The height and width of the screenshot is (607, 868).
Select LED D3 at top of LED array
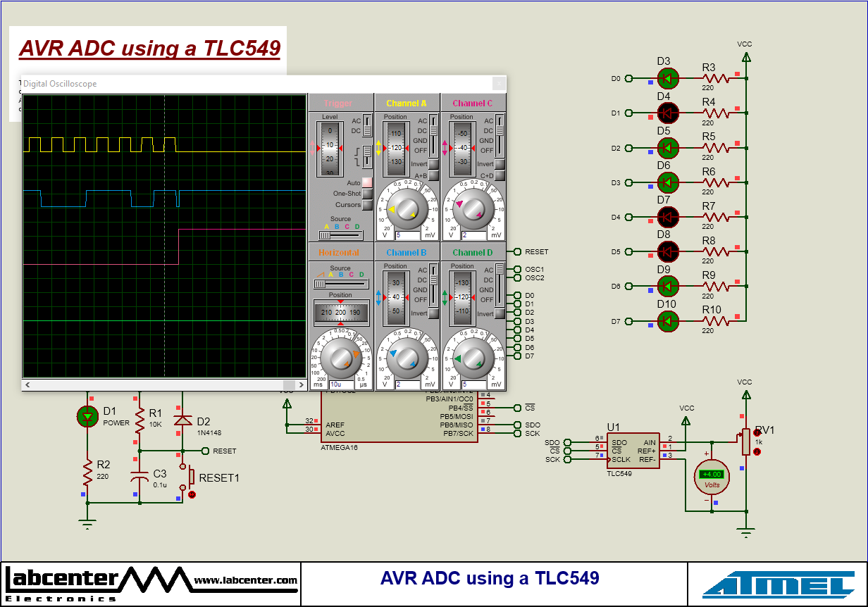(668, 78)
